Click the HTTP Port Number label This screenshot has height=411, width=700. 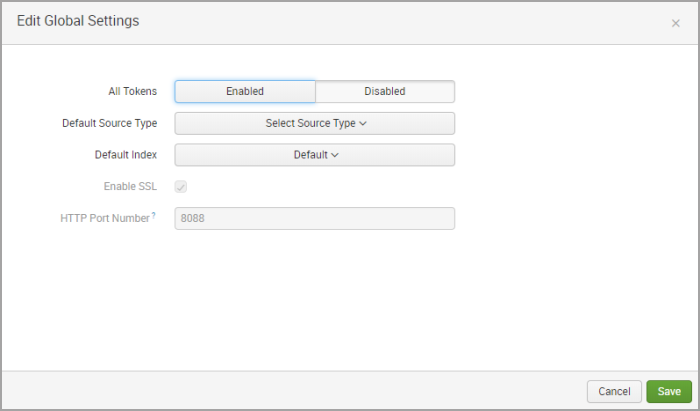[104, 218]
